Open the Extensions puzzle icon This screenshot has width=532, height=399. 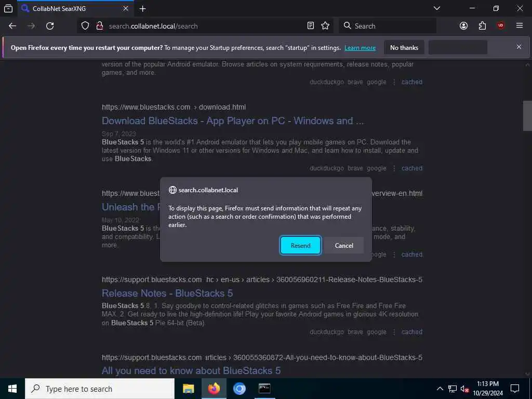click(482, 26)
